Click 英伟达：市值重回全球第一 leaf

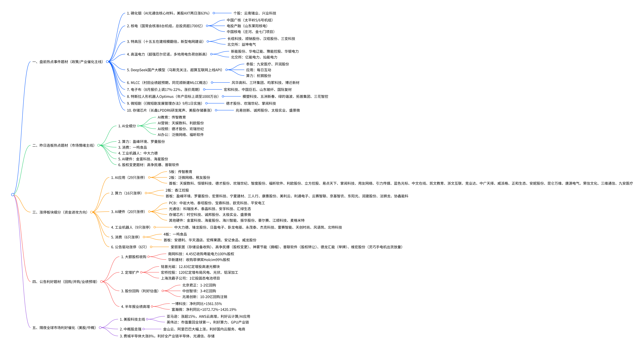[x=208, y=322]
